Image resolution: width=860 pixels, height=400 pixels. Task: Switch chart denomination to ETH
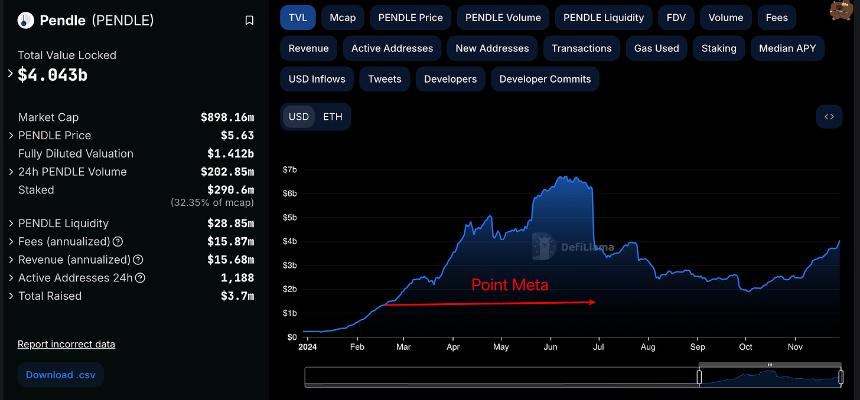(332, 116)
